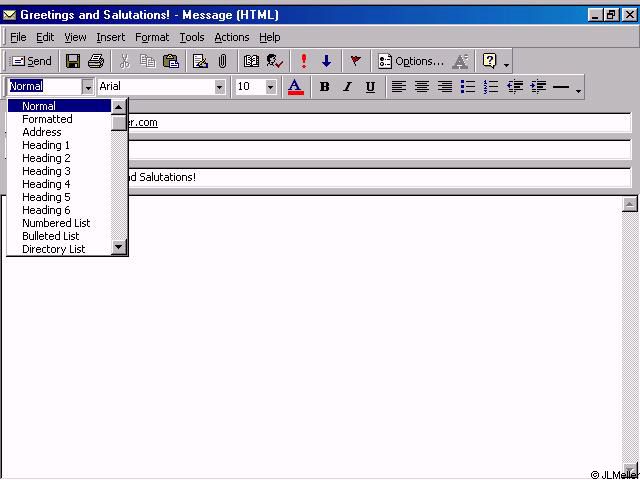This screenshot has width=640, height=480.
Task: Change font color A icon
Action: 296,87
